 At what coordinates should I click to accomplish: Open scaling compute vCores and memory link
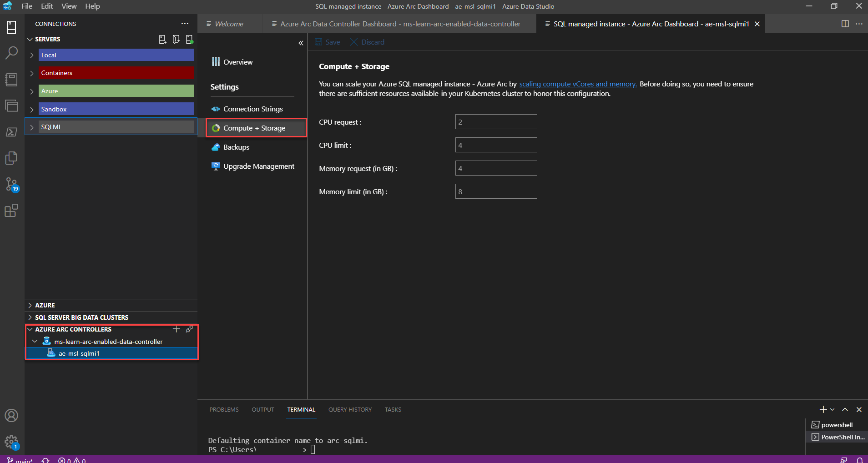tap(578, 84)
